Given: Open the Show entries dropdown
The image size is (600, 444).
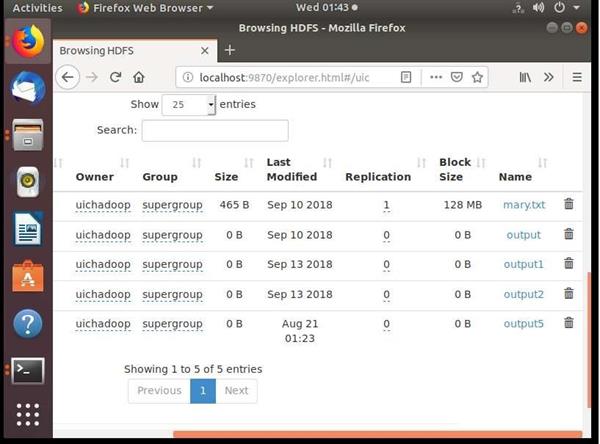Looking at the screenshot, I should click(x=188, y=104).
